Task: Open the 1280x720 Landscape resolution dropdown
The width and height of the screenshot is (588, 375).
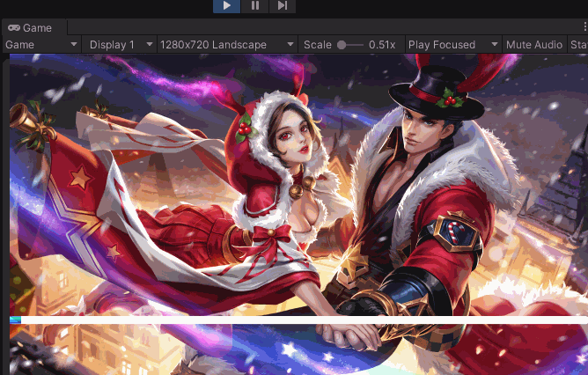Action: (x=227, y=45)
